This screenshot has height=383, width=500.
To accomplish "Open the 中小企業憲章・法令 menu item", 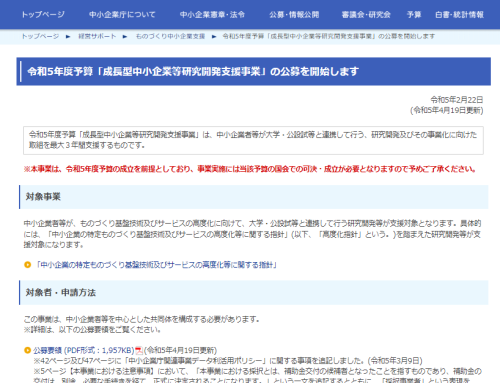I will [x=212, y=15].
